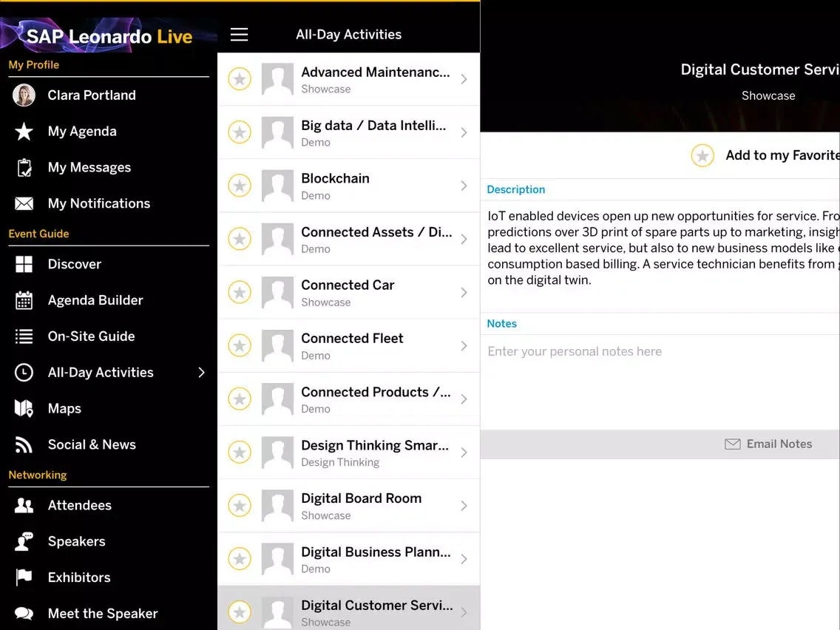
Task: Open the hamburger menu icon
Action: 239,34
